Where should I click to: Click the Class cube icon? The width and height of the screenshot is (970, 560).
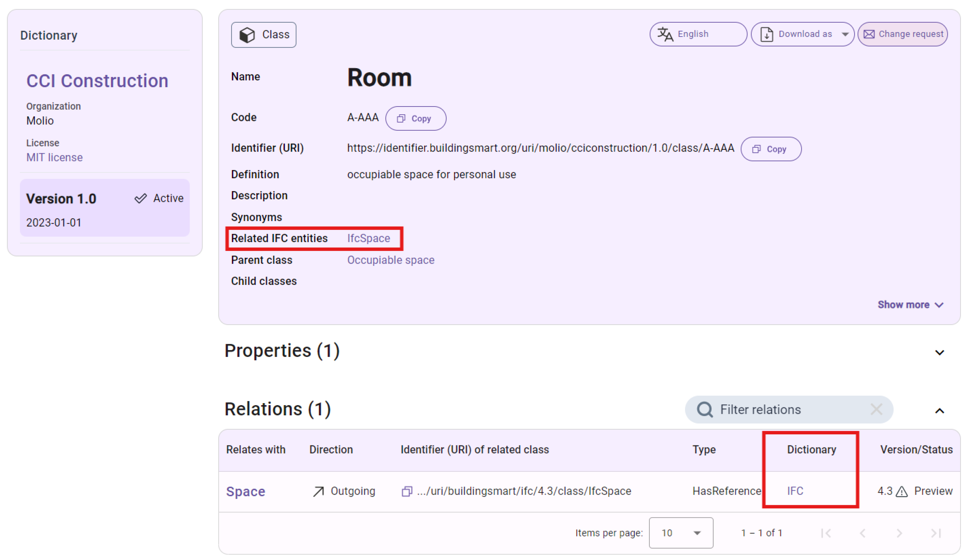click(x=247, y=35)
